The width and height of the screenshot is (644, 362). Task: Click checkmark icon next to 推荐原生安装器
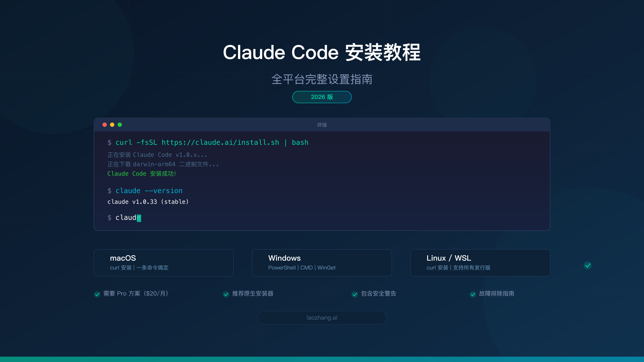click(226, 294)
